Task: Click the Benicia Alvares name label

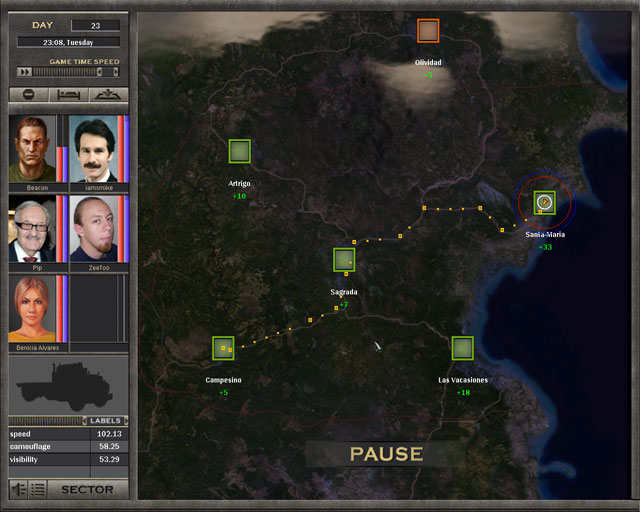Action: (x=38, y=348)
